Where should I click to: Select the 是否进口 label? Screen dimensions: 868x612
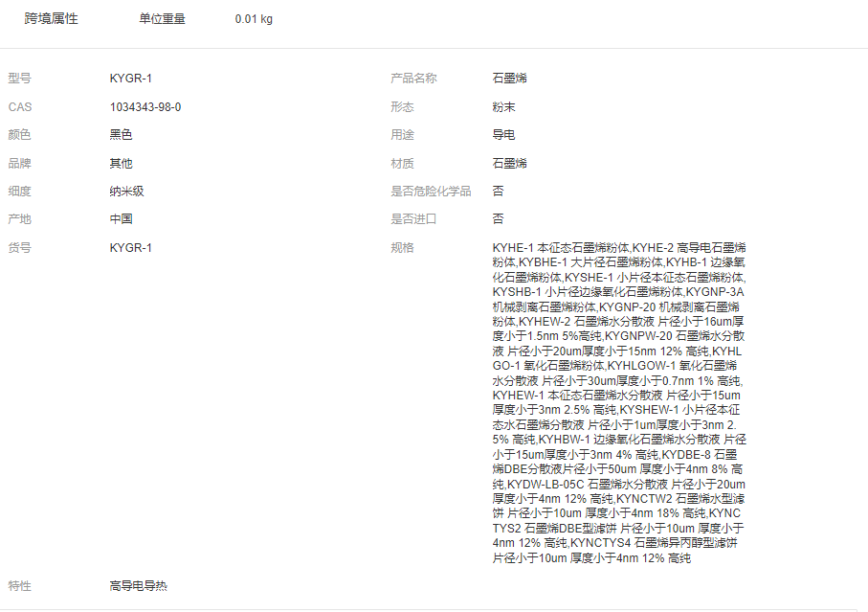(413, 219)
